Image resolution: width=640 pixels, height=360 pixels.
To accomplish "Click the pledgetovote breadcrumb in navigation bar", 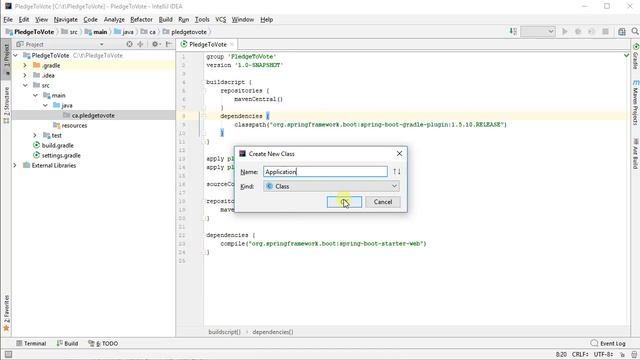I will coord(185,31).
